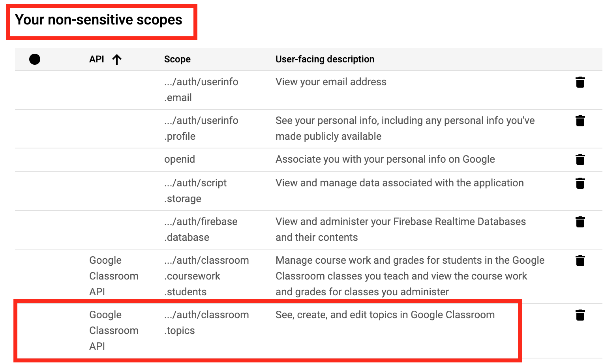Select the .../auth/firebase.database scope text
The height and width of the screenshot is (364, 604).
click(x=201, y=229)
